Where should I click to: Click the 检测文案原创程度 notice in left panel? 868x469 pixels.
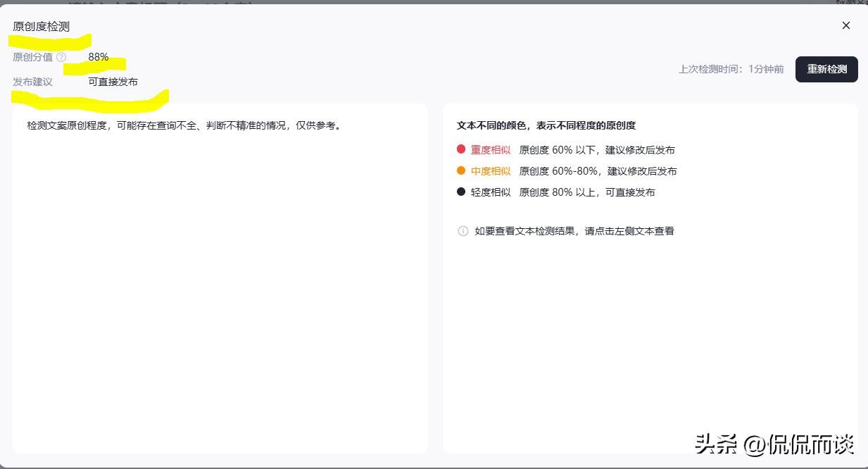184,125
